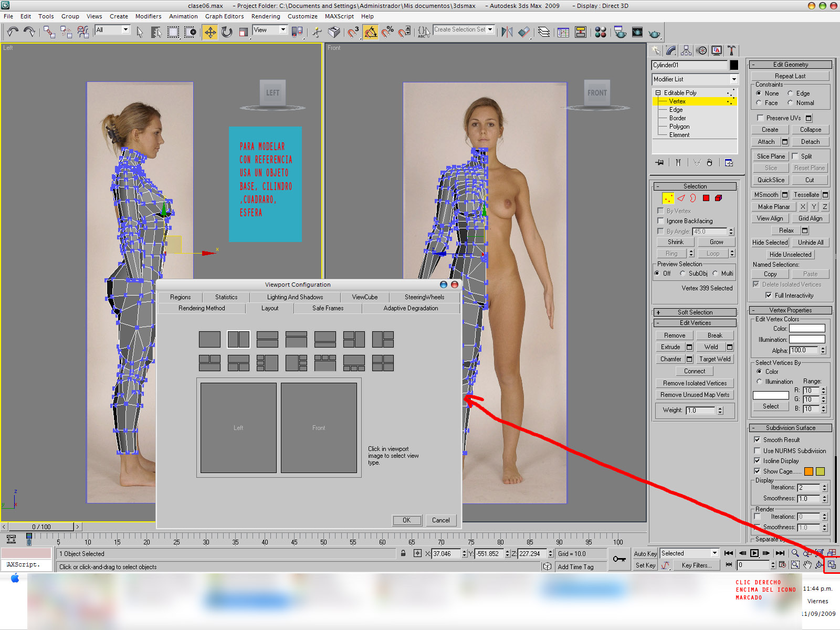The height and width of the screenshot is (630, 840).
Task: Click the Quick Render teapot icon
Action: click(654, 33)
